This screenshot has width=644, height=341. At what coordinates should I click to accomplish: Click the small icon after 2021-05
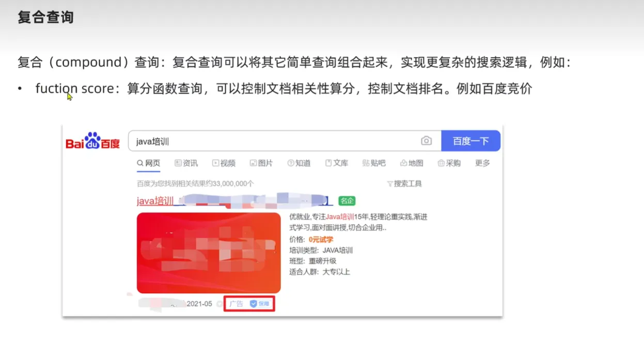tap(219, 304)
